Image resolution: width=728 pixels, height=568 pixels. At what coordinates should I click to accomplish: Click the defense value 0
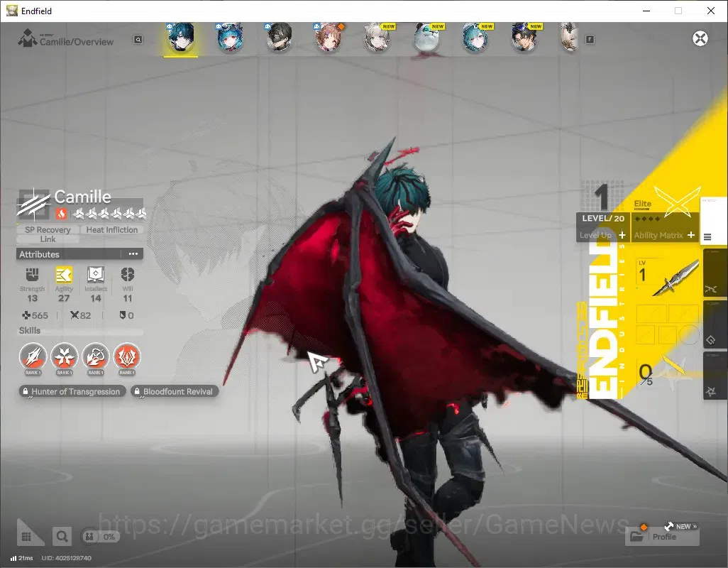click(127, 315)
